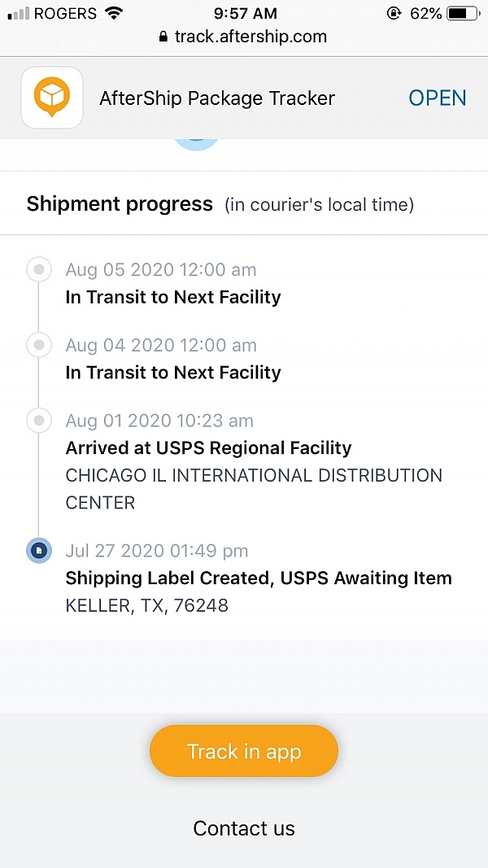Select the Aug 04 timeline marker
The image size is (488, 868).
click(x=38, y=345)
